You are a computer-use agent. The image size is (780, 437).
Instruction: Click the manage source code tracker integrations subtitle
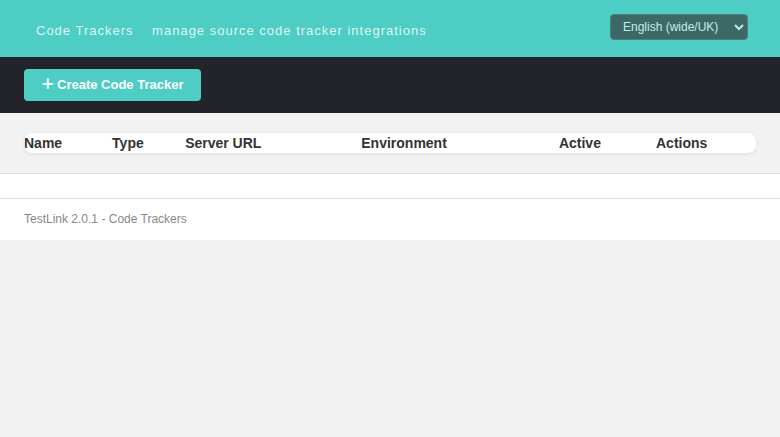click(x=289, y=31)
